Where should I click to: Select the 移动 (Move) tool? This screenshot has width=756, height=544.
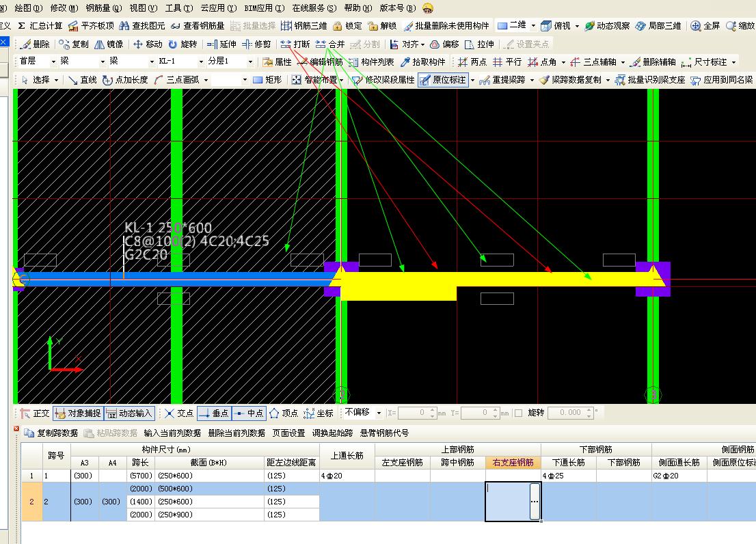pos(148,44)
